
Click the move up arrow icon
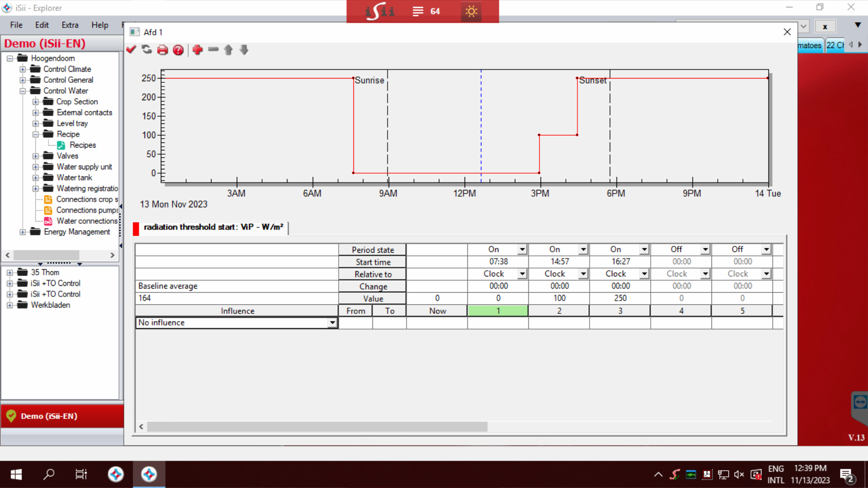[x=228, y=50]
